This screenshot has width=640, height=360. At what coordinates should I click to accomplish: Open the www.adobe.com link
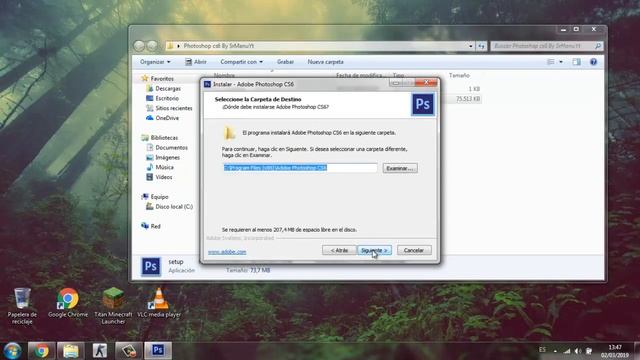(x=227, y=252)
